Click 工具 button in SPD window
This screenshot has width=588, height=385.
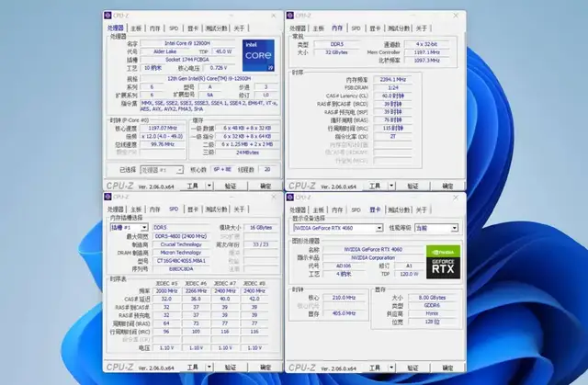[x=193, y=368]
